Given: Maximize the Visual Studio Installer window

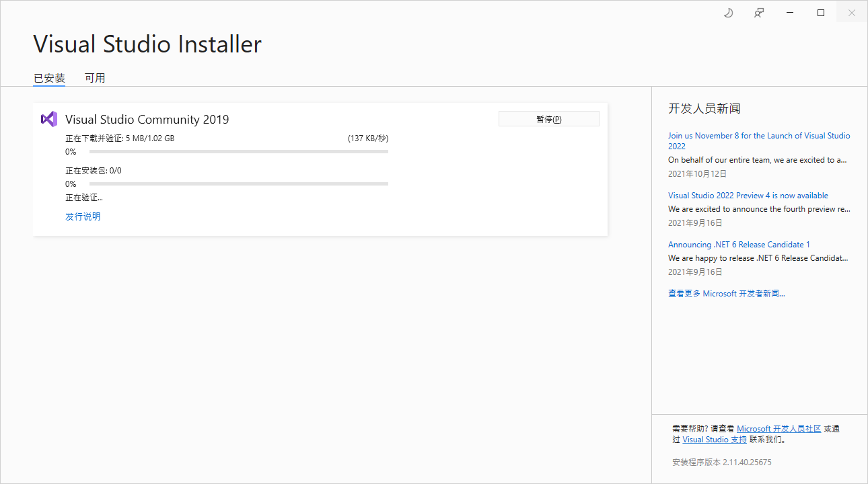Looking at the screenshot, I should (821, 13).
